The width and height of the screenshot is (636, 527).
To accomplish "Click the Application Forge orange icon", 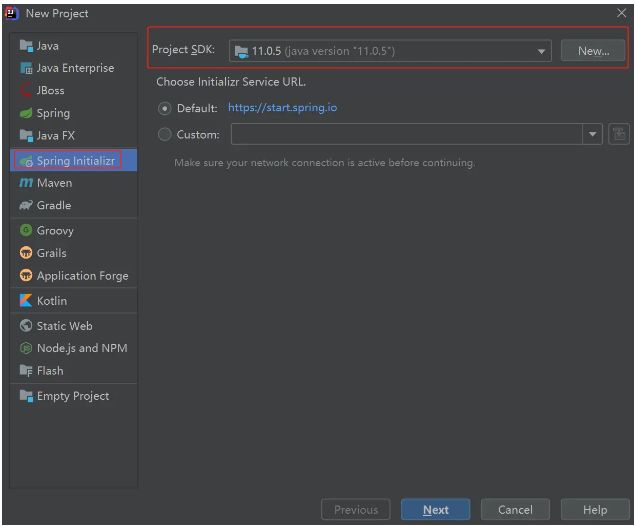I will click(26, 276).
